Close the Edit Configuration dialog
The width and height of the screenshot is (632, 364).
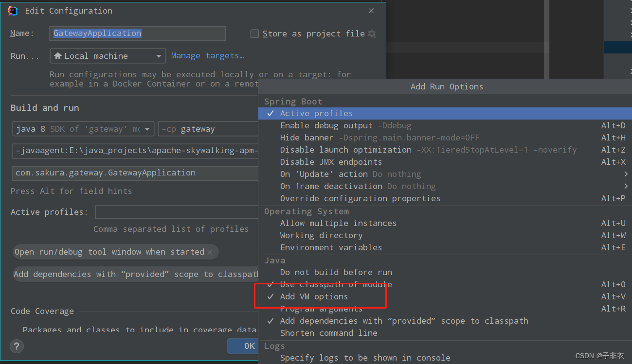tap(371, 11)
